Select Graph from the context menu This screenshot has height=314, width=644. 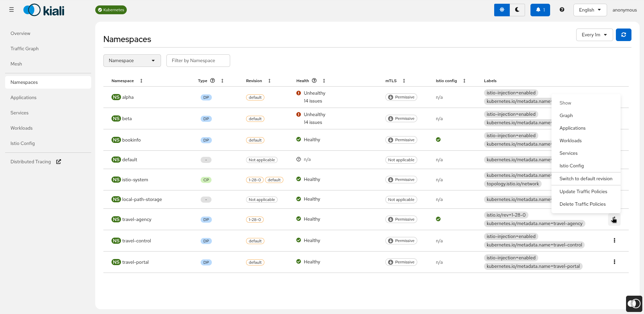pyautogui.click(x=566, y=115)
